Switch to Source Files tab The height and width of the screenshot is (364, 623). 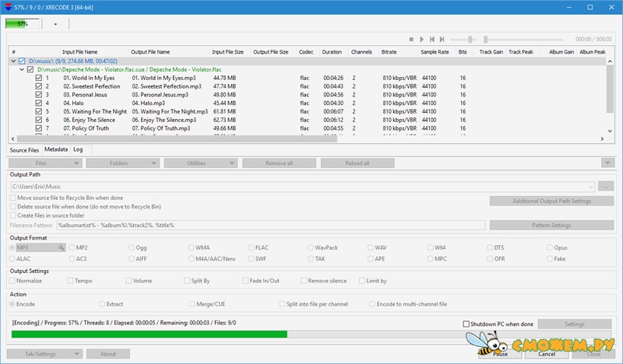24,150
